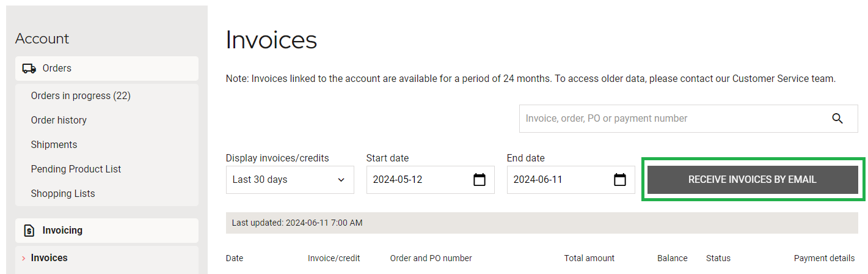Open the End date calendar picker icon
This screenshot has height=274, width=868.
click(620, 180)
